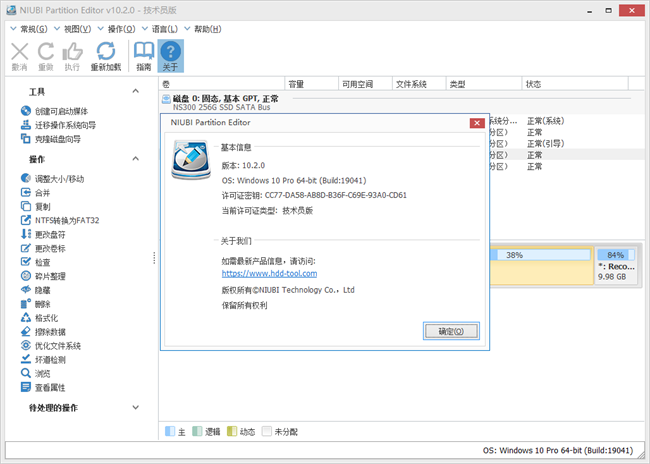The image size is (650, 464).
Task: Collapse the 操作 operations section chevron
Action: 136,159
